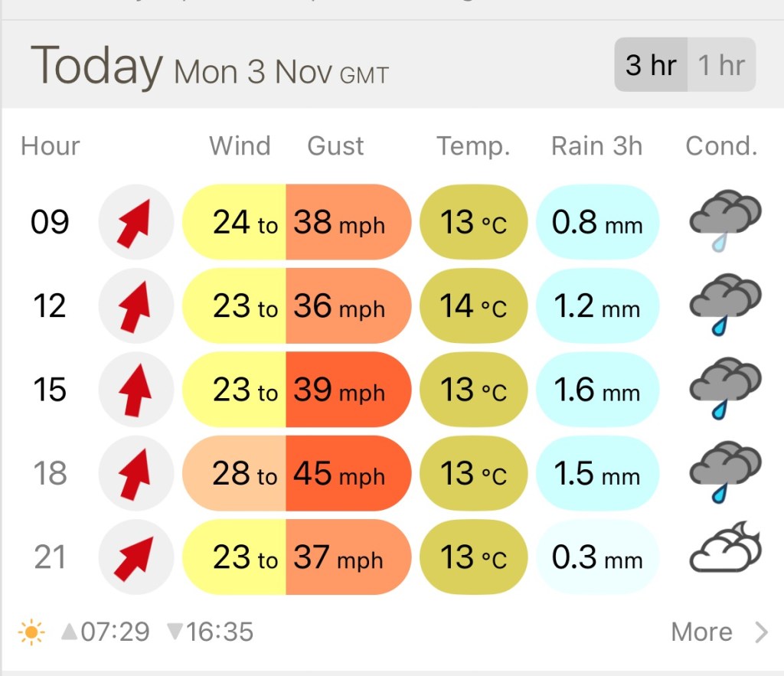Screen dimensions: 784x676
Task: Switch to the 1 hr forecast view
Action: 721,65
